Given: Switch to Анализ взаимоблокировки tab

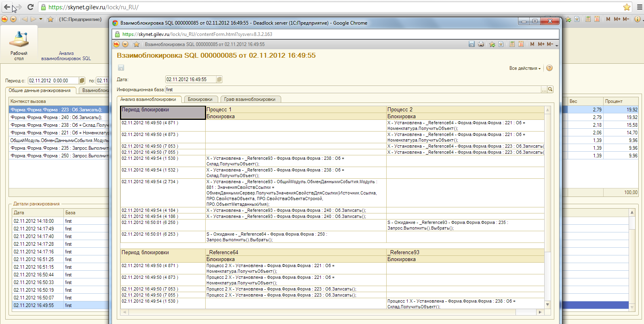Looking at the screenshot, I should coord(149,99).
